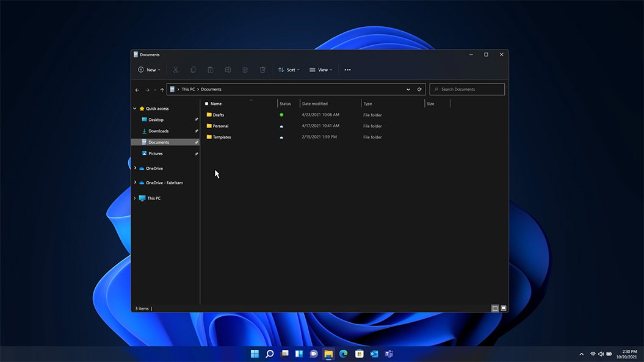Switch to large thumbnails view icon
644x362 pixels.
coord(504,308)
